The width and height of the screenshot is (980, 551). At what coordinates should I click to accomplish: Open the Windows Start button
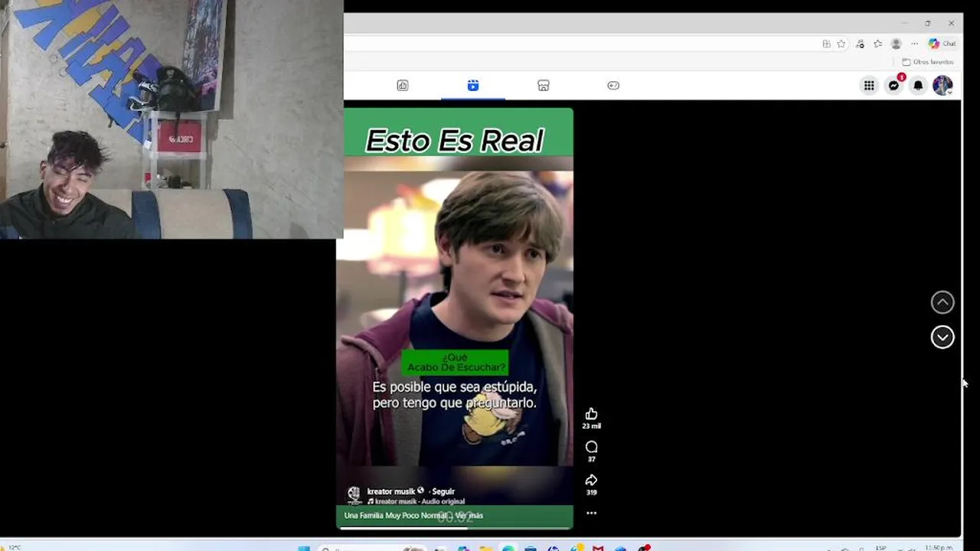click(304, 548)
